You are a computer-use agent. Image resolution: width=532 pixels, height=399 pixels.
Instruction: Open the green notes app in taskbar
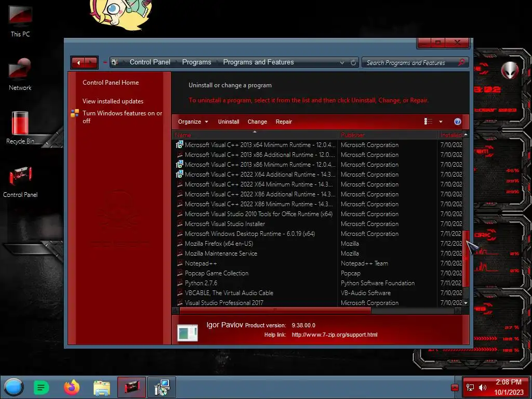pyautogui.click(x=42, y=387)
